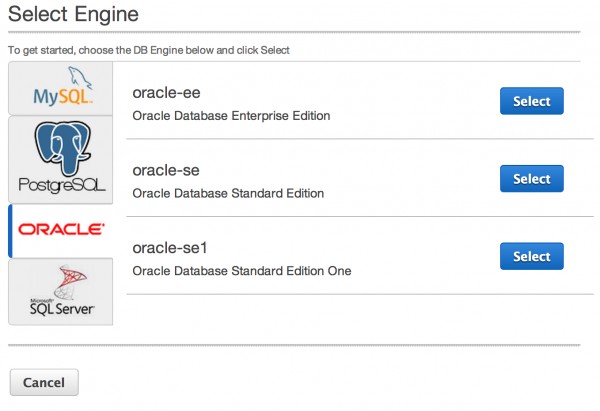The image size is (600, 411).
Task: Cancel the engine selection
Action: (44, 382)
